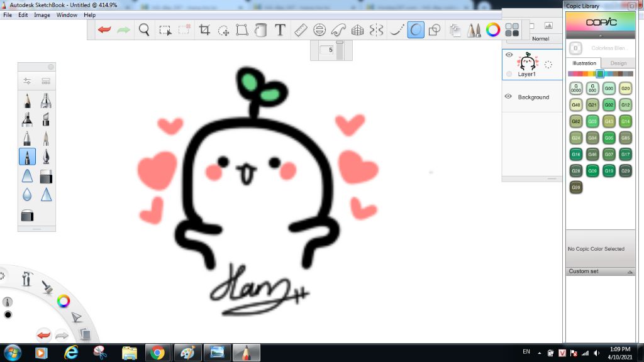Open the Image menu
This screenshot has height=362, width=644.
coord(42,15)
